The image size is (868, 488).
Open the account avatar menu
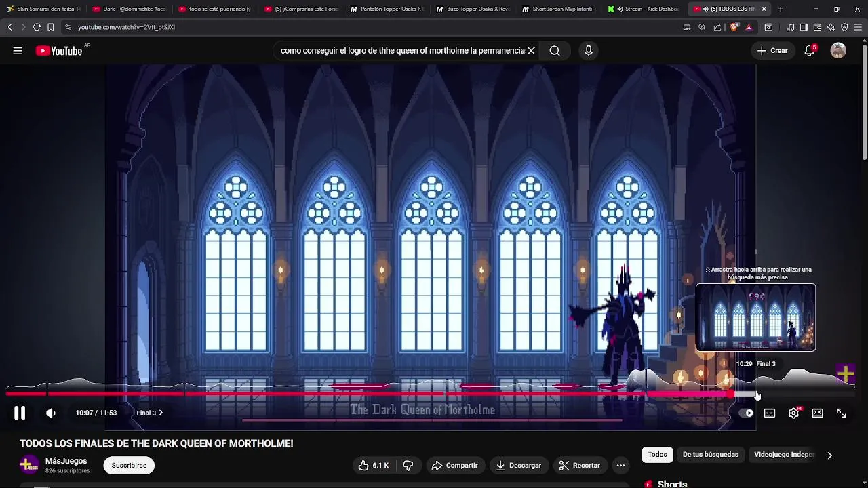click(838, 51)
